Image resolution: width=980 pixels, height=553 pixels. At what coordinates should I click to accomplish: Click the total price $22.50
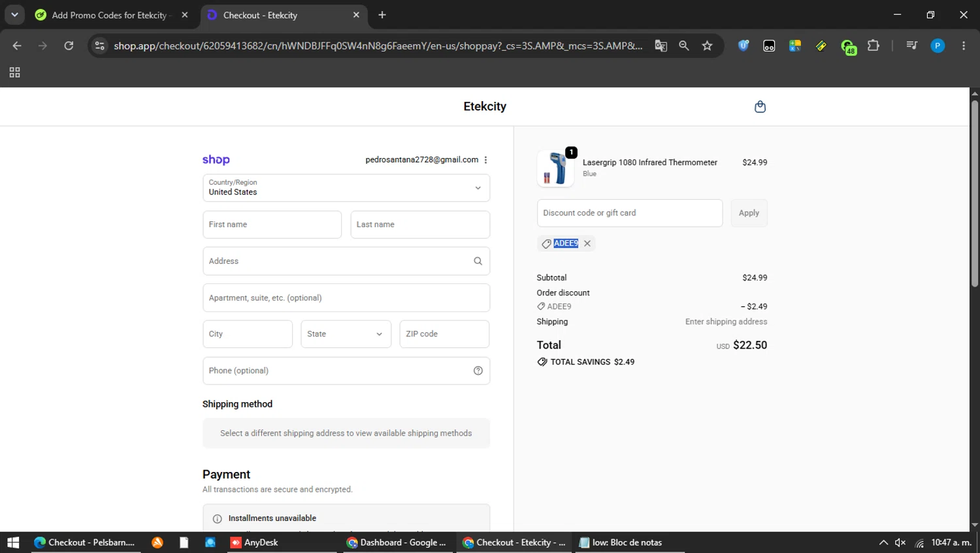[750, 345]
